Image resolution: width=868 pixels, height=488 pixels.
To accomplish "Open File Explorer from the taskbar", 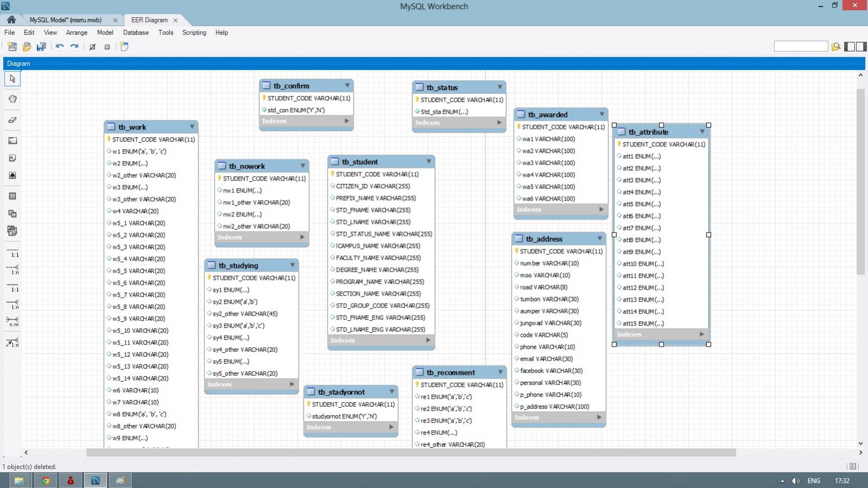I will pyautogui.click(x=18, y=480).
